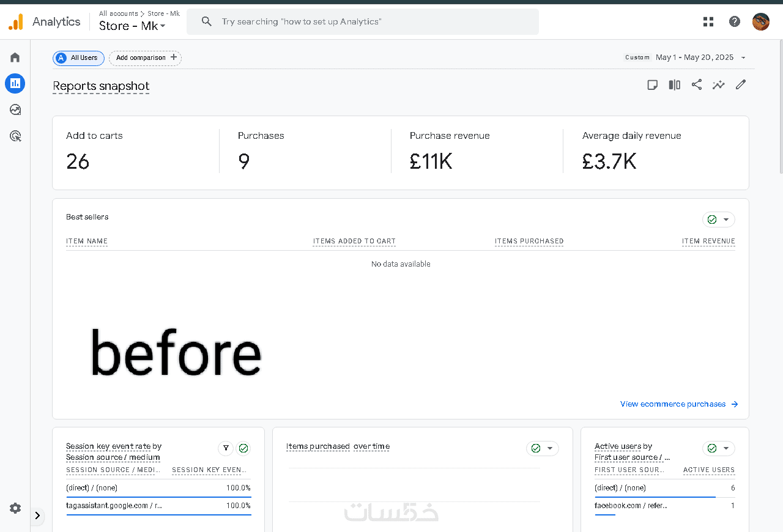Expand the Store - Mk property selector
This screenshot has width=783, height=532.
pos(133,26)
